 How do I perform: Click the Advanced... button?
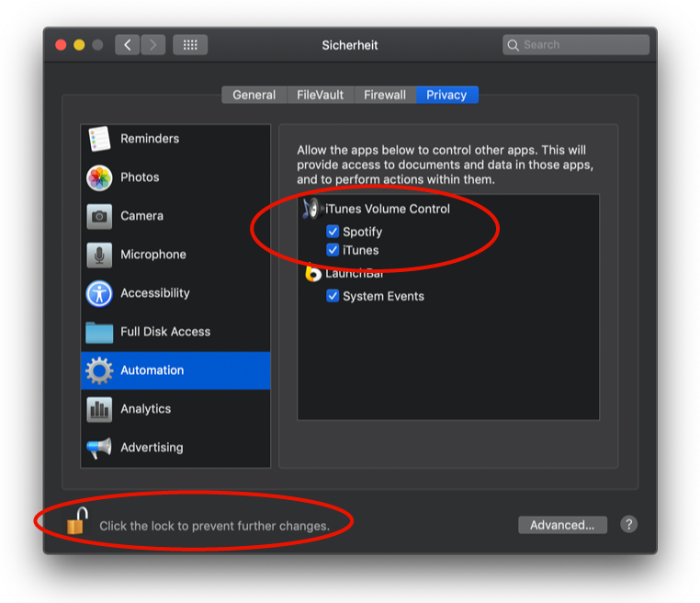[562, 525]
